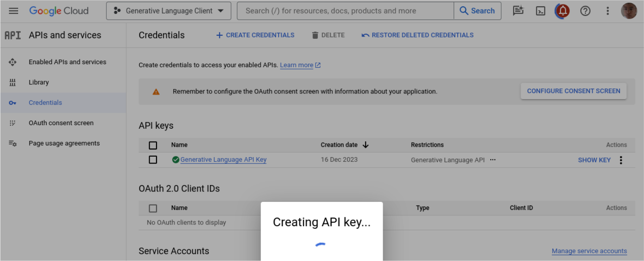Image resolution: width=644 pixels, height=261 pixels.
Task: Open the help question mark icon
Action: coord(585,11)
